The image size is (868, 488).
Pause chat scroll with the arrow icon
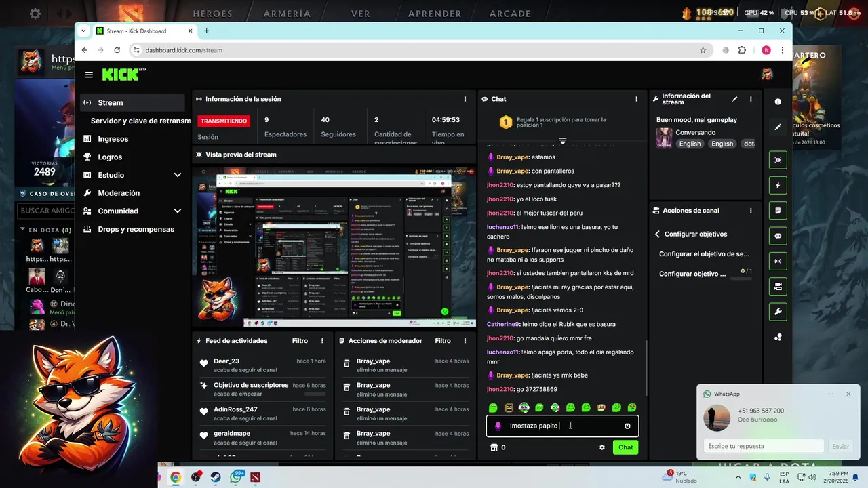pyautogui.click(x=562, y=140)
